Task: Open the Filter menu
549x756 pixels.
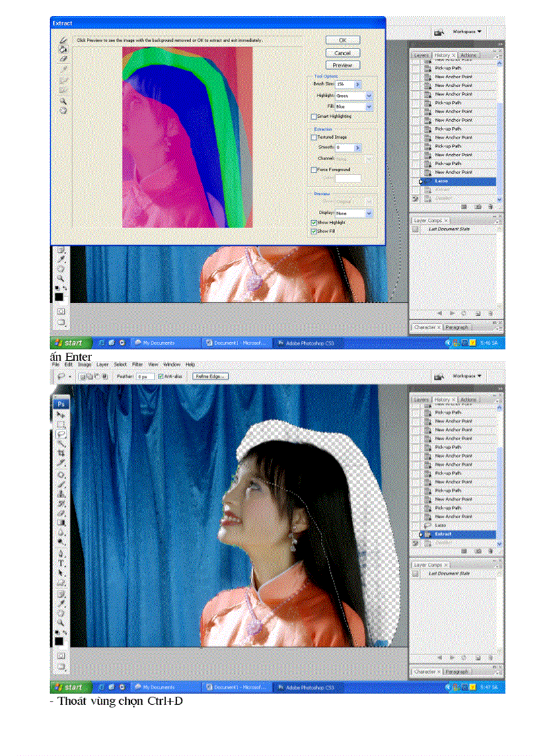Action: (137, 364)
